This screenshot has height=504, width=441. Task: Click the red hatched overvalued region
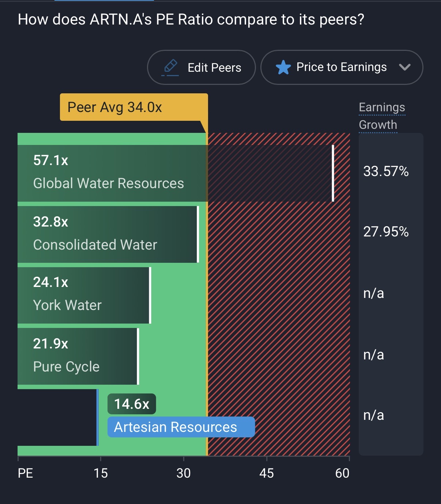click(278, 329)
